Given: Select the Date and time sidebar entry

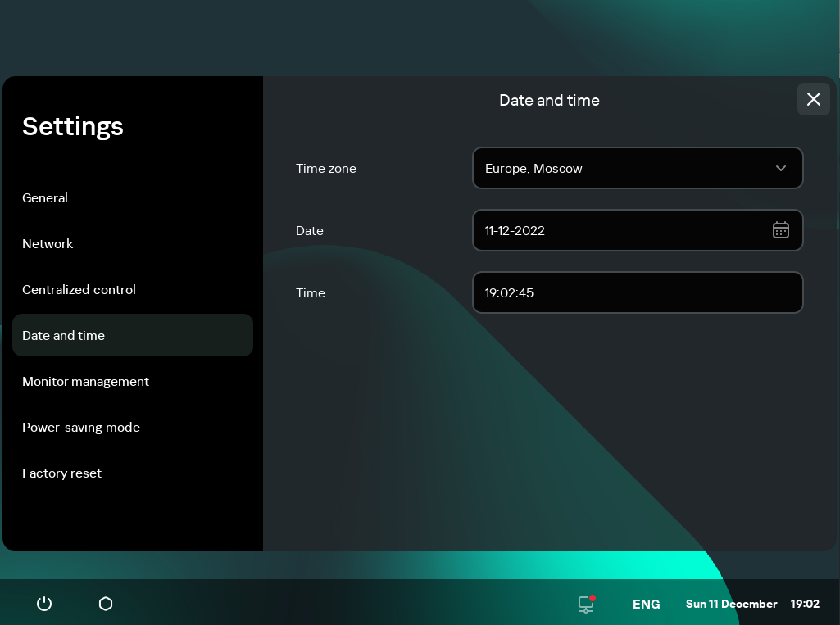Looking at the screenshot, I should (63, 335).
